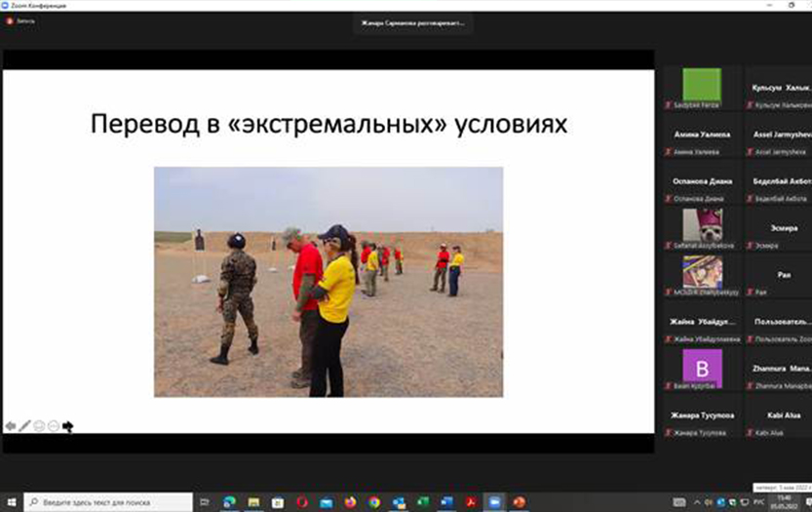Click the slide photo of shooting range
Viewport: 812px width, 512px height.
coord(329,282)
